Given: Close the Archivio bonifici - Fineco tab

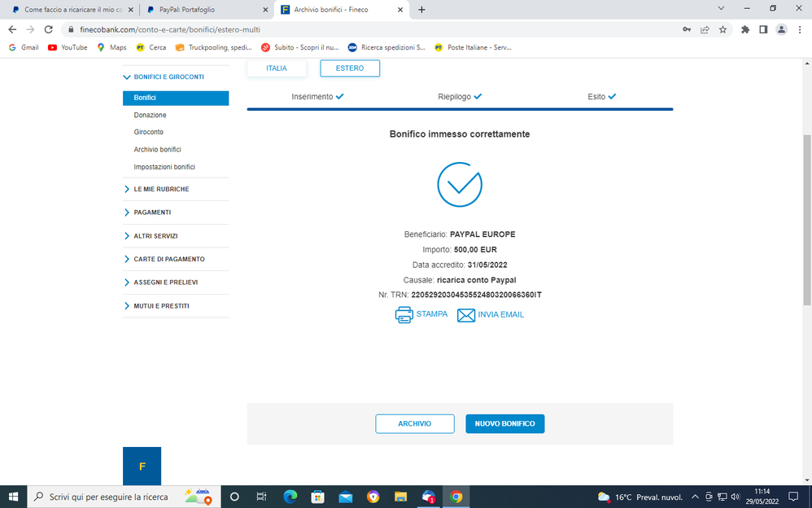Looking at the screenshot, I should point(400,9).
